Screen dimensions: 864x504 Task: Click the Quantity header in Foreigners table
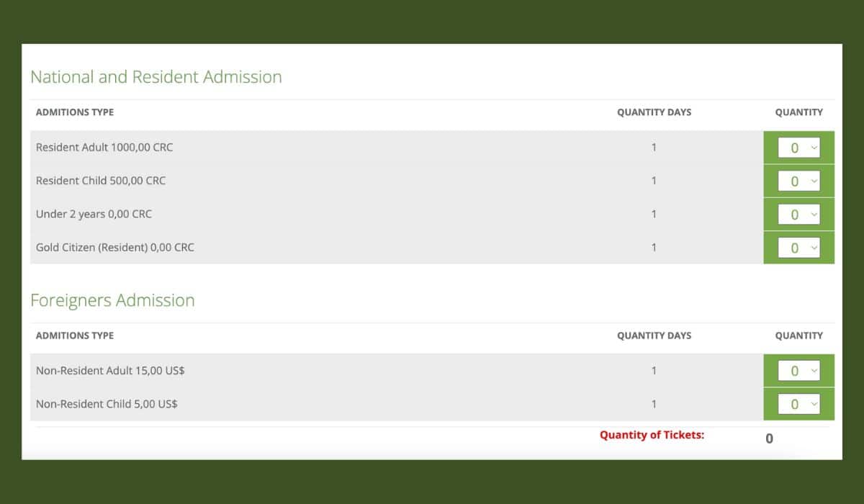click(798, 336)
